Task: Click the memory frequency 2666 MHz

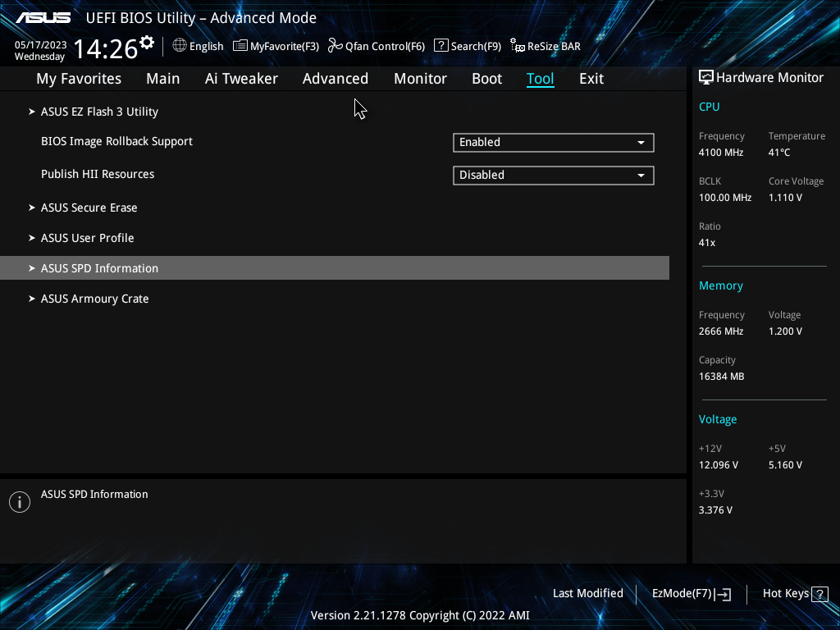Action: pos(721,331)
